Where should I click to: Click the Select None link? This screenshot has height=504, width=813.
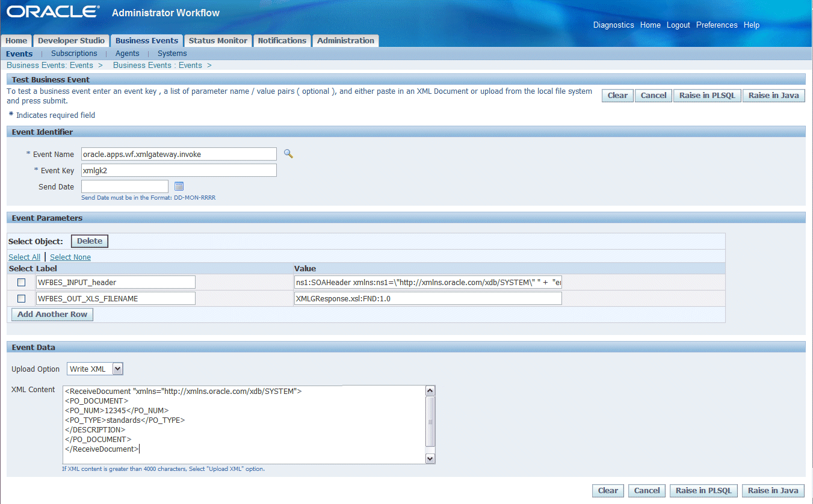tap(70, 257)
